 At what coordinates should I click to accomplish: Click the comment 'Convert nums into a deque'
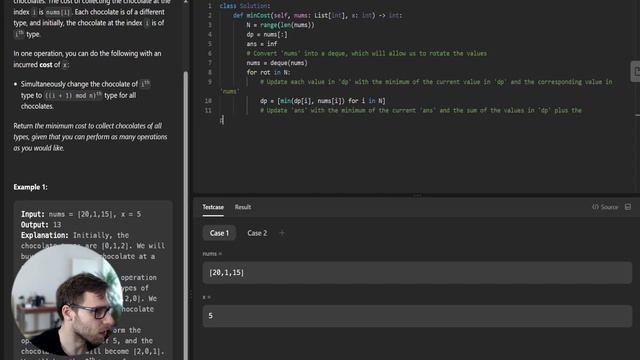[367, 53]
